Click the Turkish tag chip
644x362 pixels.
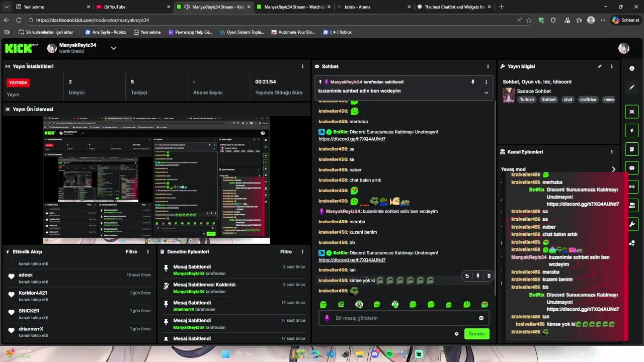pos(527,100)
